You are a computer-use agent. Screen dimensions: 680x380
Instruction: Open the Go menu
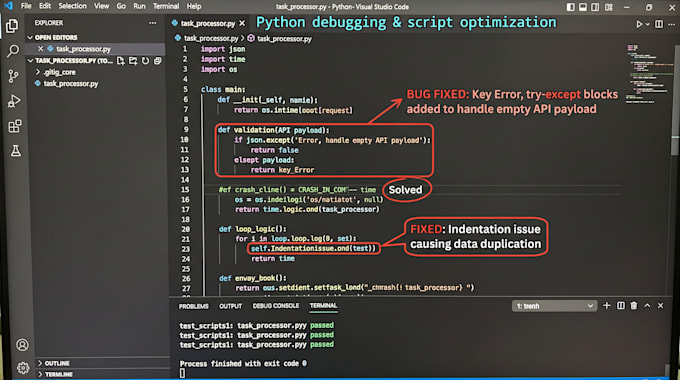point(121,6)
